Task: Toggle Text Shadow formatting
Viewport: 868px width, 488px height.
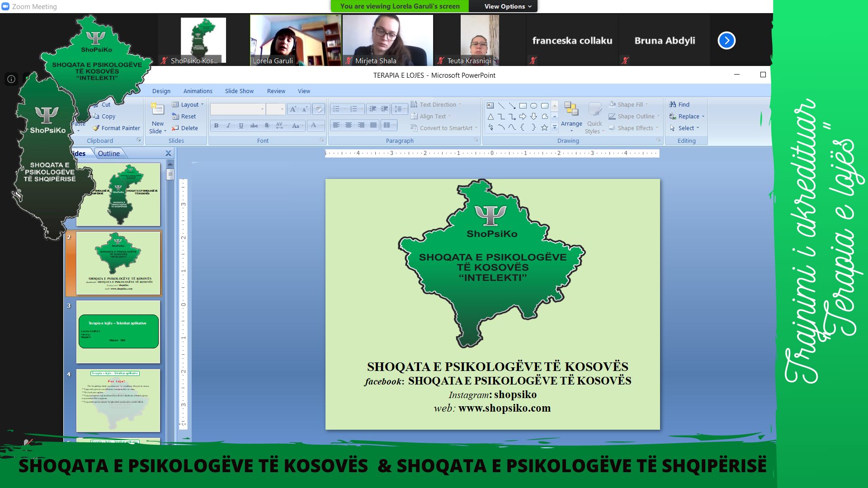Action: pyautogui.click(x=267, y=126)
